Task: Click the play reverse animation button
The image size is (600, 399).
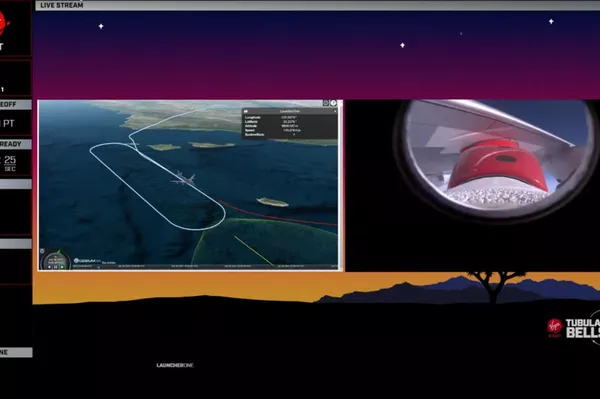Action: click(x=49, y=267)
